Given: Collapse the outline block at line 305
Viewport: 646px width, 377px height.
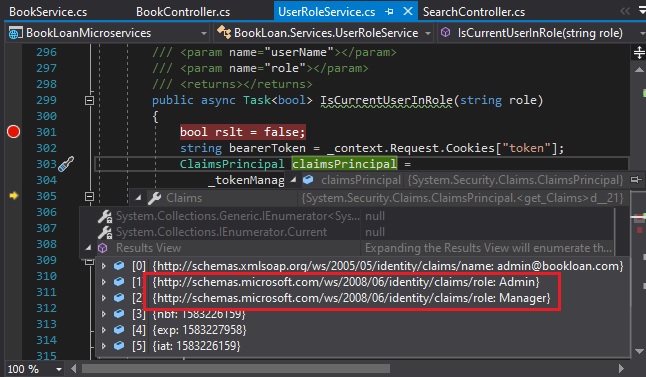Looking at the screenshot, I should [89, 196].
